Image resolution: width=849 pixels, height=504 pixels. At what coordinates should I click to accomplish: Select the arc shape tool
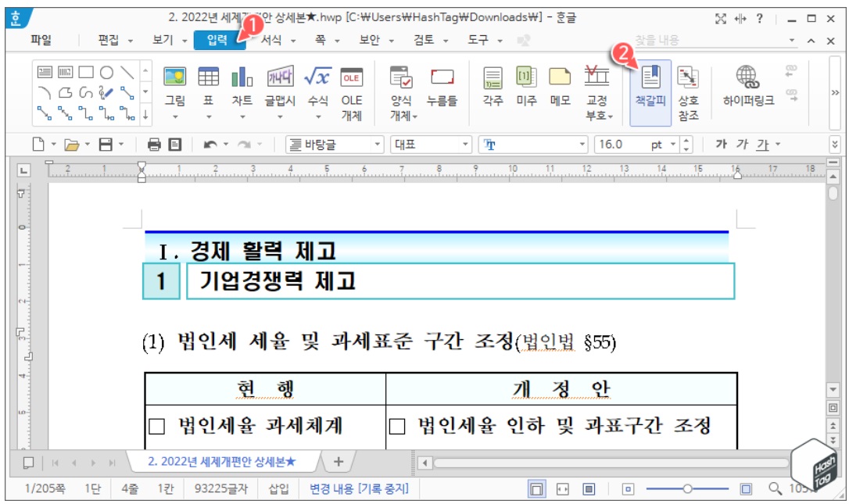[x=45, y=92]
